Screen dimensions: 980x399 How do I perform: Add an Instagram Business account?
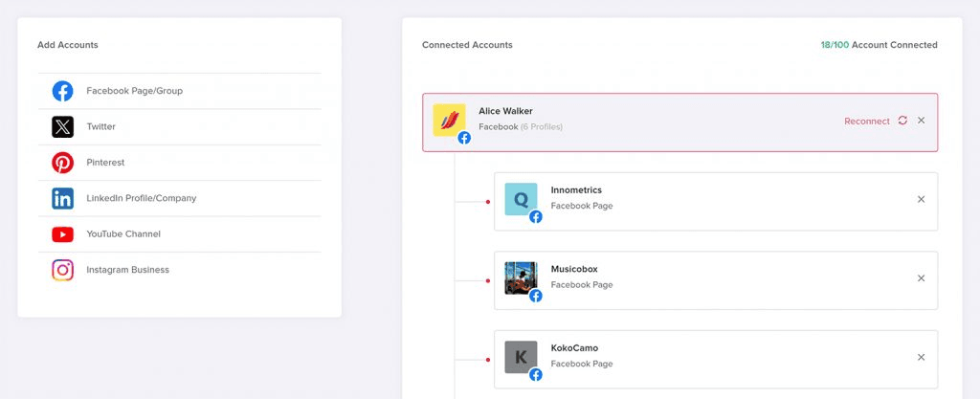(179, 270)
